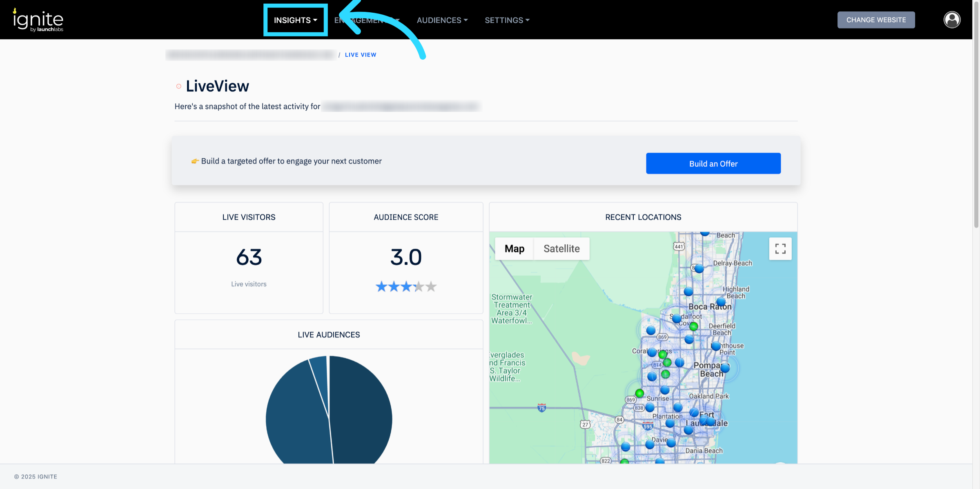This screenshot has height=489, width=980.
Task: Click the I-75 highway shield on the map
Action: [541, 408]
